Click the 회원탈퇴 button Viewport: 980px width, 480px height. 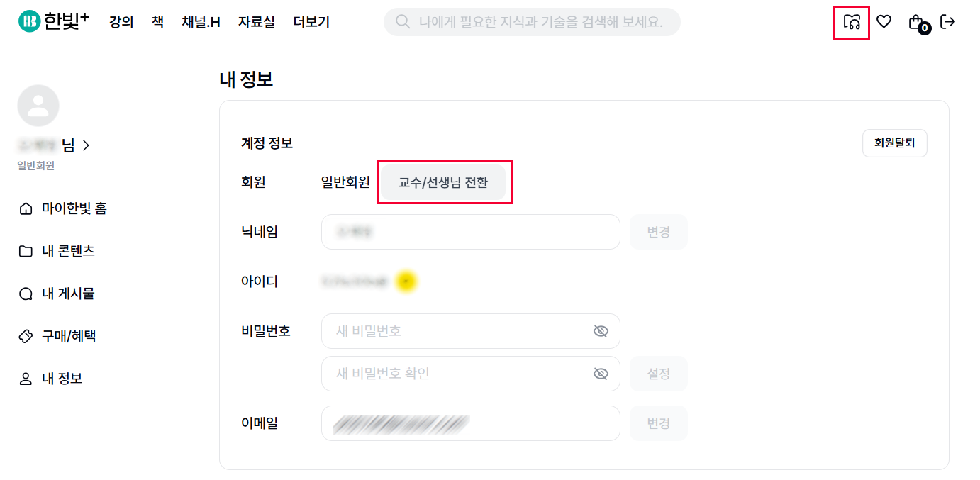(x=895, y=143)
